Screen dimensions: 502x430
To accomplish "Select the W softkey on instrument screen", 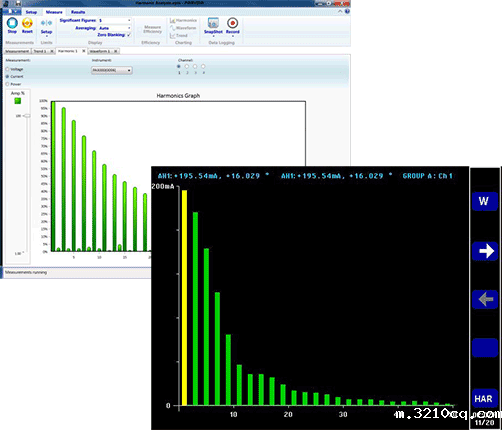I will point(485,201).
